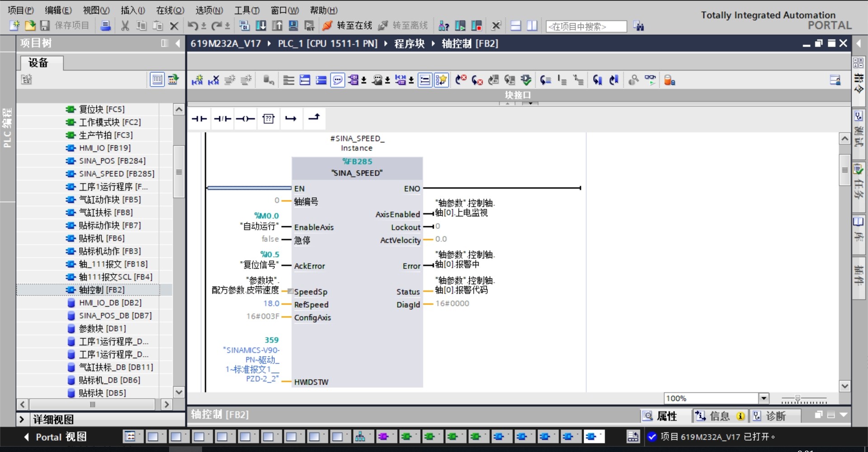Expand right task card panel arrow
The width and height of the screenshot is (868, 452).
coord(859,43)
